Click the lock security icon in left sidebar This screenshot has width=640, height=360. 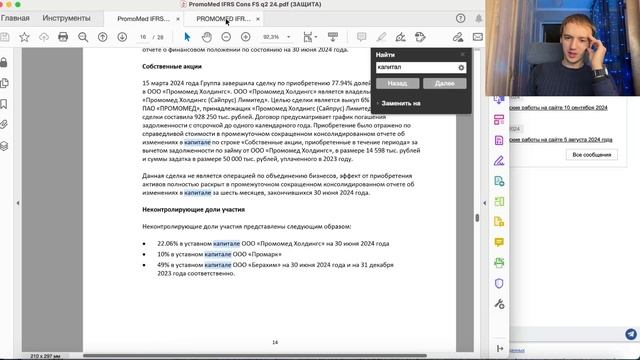click(4, 62)
